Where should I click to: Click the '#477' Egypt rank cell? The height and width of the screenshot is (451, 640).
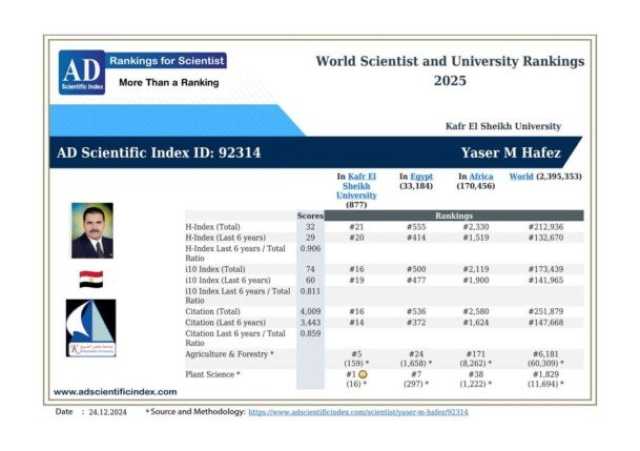416,280
